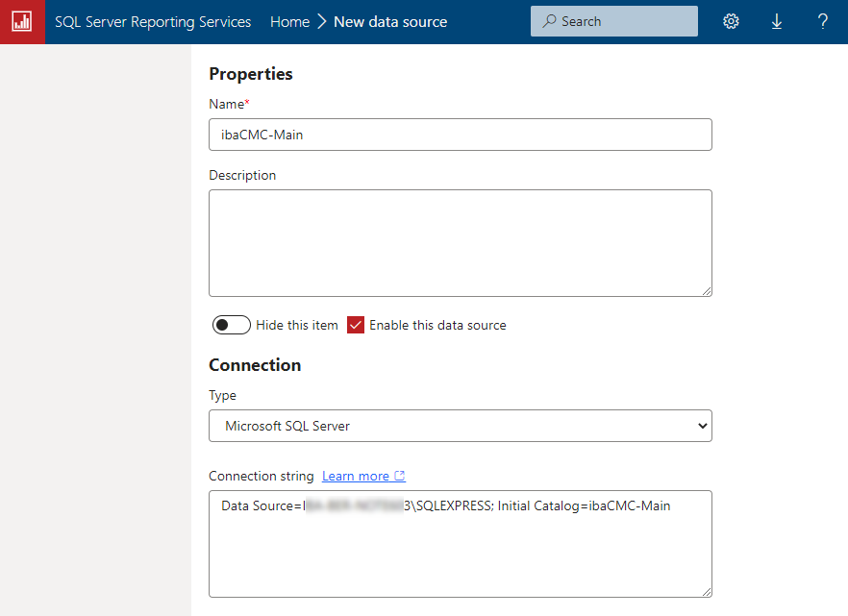Open the Learn more link

(x=356, y=476)
